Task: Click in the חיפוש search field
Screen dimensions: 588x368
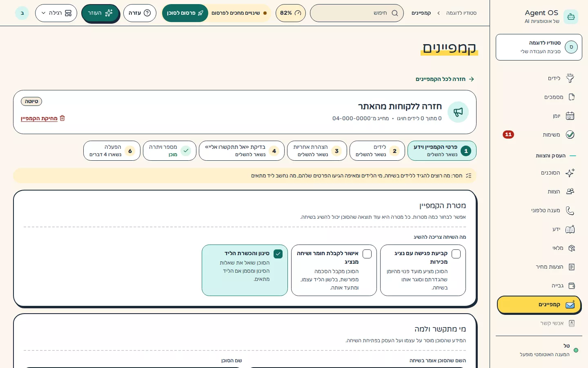Action: (x=357, y=13)
